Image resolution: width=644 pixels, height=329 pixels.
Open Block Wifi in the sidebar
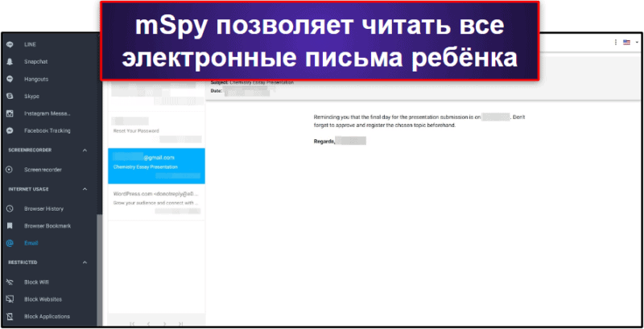[36, 282]
